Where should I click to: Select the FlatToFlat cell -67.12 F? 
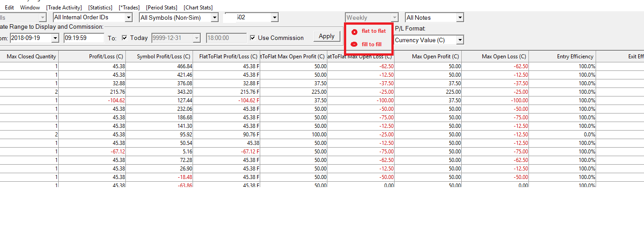[226, 152]
